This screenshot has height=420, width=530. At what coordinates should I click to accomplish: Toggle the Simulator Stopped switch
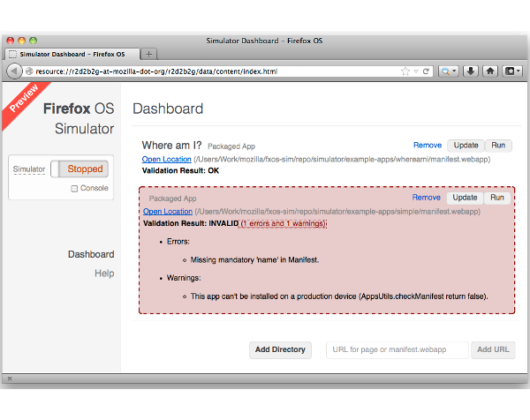coord(79,169)
